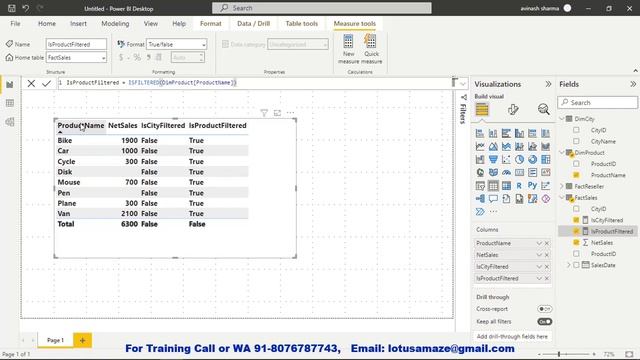Add a new page with plus button
The image size is (640, 360).
pyautogui.click(x=82, y=340)
